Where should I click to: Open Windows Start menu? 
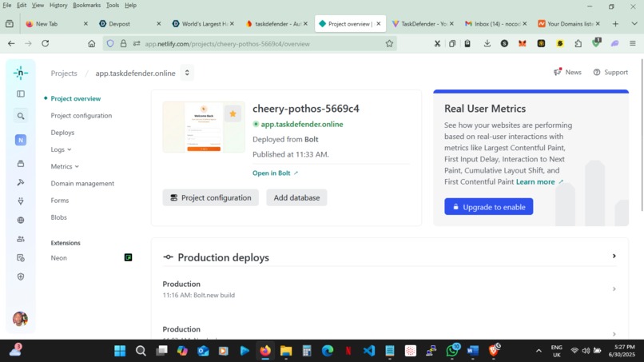point(120,351)
